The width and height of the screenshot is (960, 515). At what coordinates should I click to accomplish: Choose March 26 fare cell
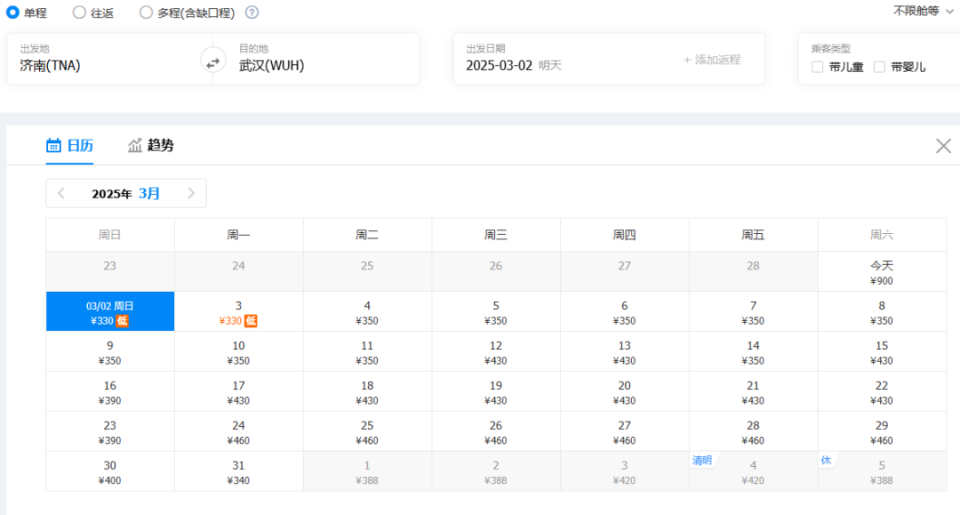[x=496, y=432]
